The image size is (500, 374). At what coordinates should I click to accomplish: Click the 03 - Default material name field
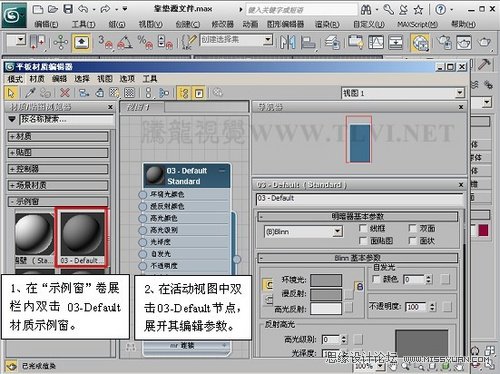[x=360, y=198]
